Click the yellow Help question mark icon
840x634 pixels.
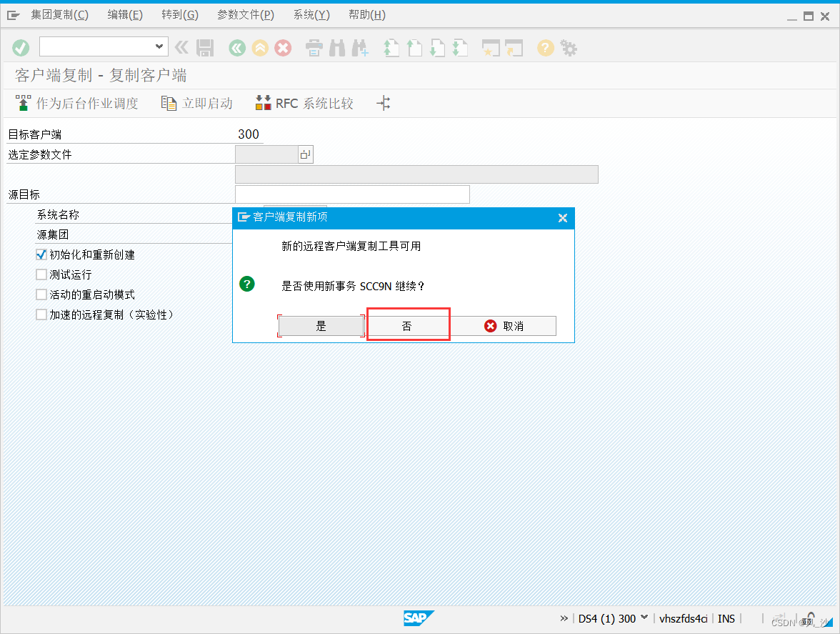(546, 48)
